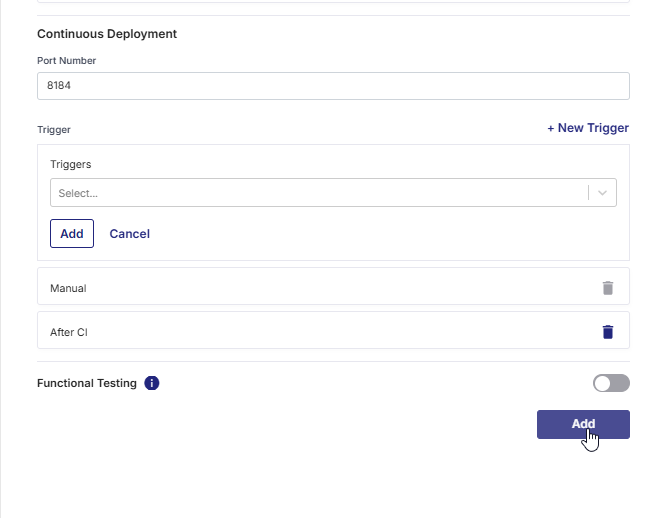Enable the Functional Testing toggle switch
670x518 pixels.
[611, 383]
